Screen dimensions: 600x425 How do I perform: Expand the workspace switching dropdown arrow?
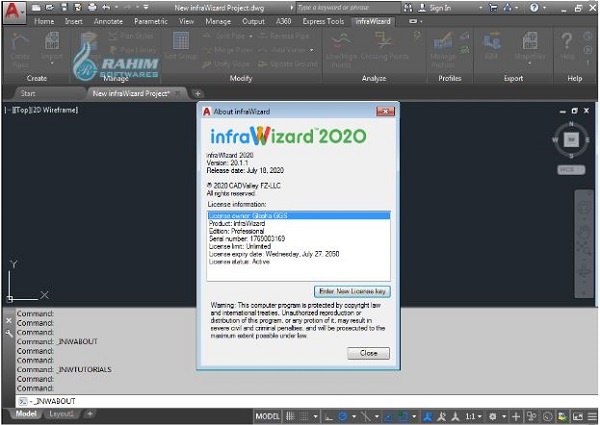[504, 416]
